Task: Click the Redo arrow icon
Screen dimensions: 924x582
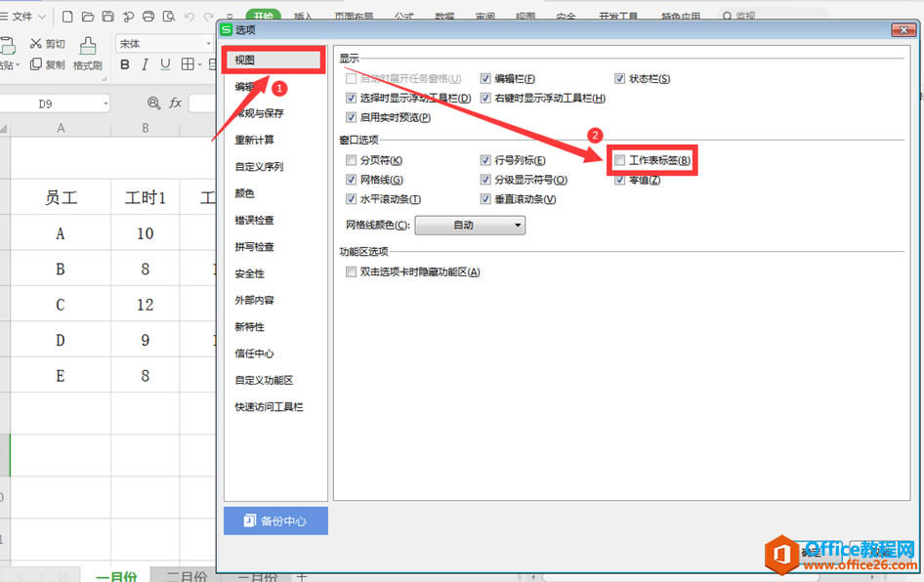Action: point(209,17)
